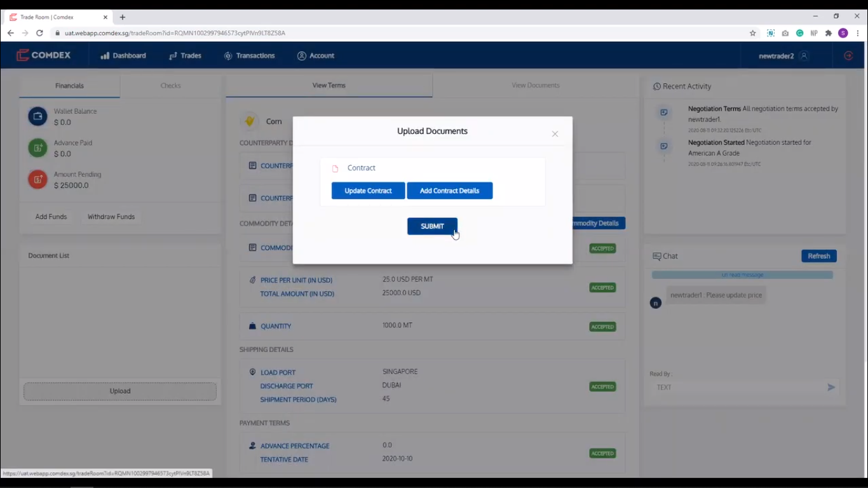868x488 pixels.
Task: Click the Negotiation Terms activity icon
Action: 664,112
